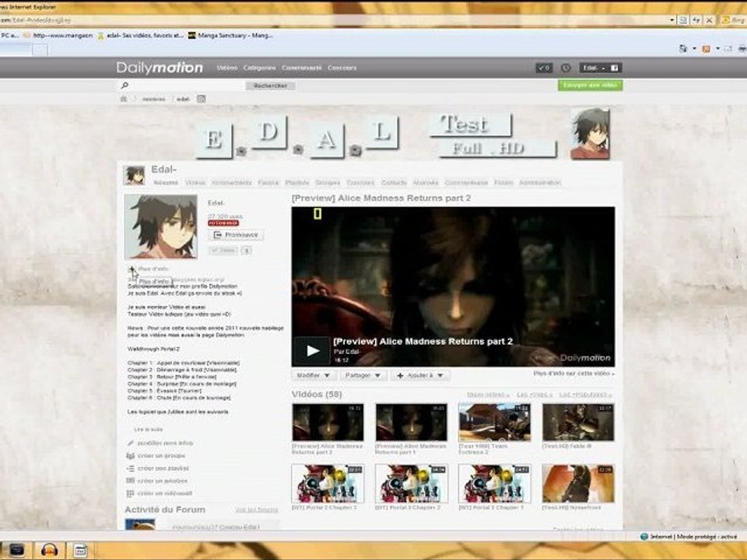Open the Modifier dropdown below video
Image resolution: width=747 pixels, height=560 pixels.
[x=313, y=376]
